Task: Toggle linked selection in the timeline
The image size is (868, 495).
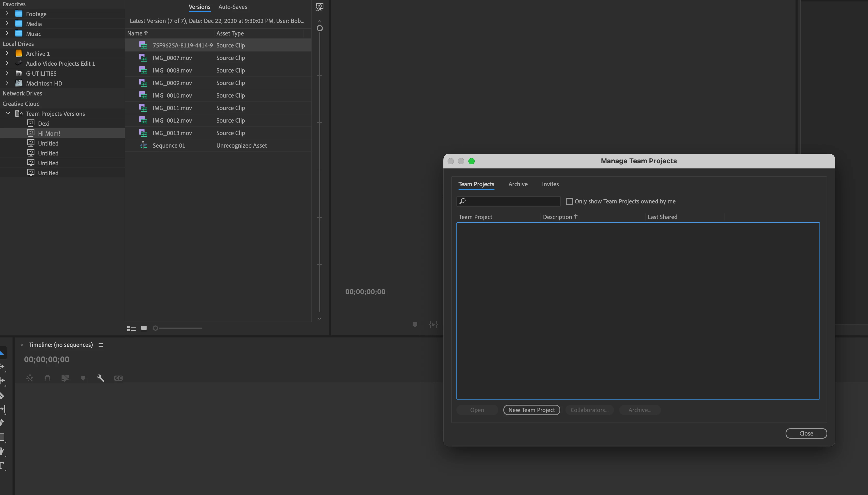Action: (65, 378)
